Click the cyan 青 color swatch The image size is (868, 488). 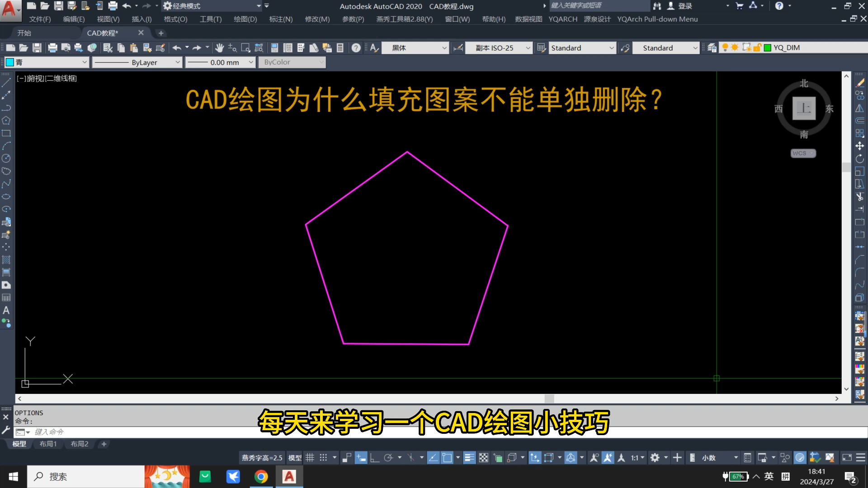point(10,62)
